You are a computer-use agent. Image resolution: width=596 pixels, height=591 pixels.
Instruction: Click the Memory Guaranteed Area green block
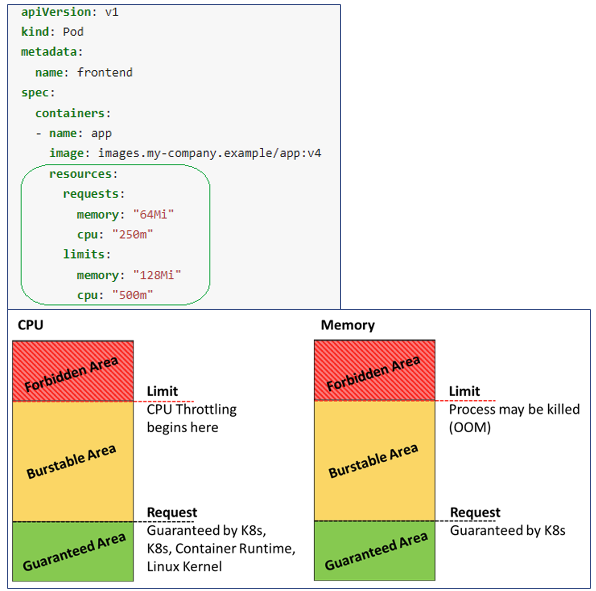pos(375,551)
